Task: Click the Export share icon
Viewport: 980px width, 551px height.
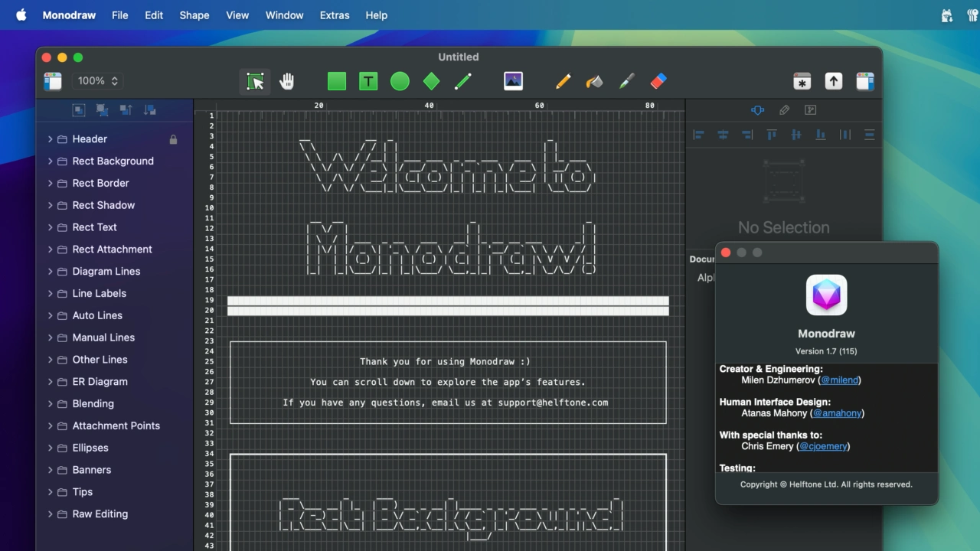Action: tap(833, 81)
